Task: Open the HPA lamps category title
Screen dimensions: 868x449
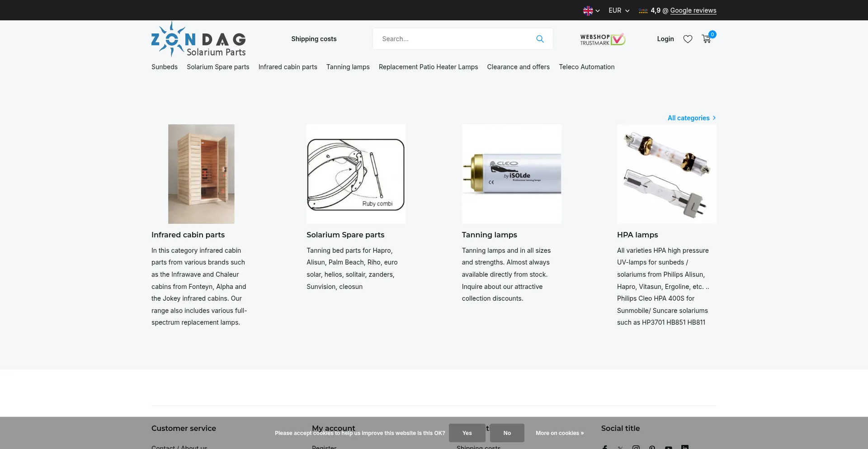Action: pos(637,235)
